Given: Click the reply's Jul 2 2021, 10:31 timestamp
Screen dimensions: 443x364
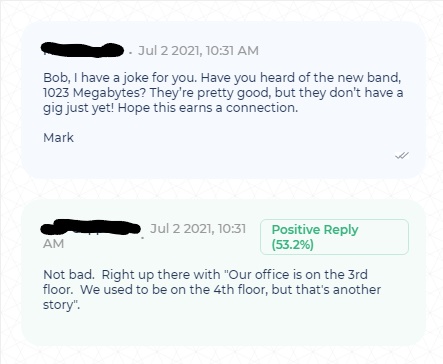Looking at the screenshot, I should [x=198, y=229].
